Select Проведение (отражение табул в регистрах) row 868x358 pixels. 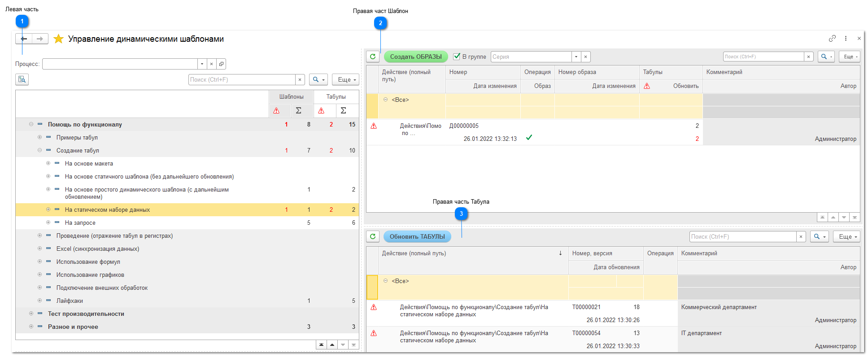(x=187, y=236)
